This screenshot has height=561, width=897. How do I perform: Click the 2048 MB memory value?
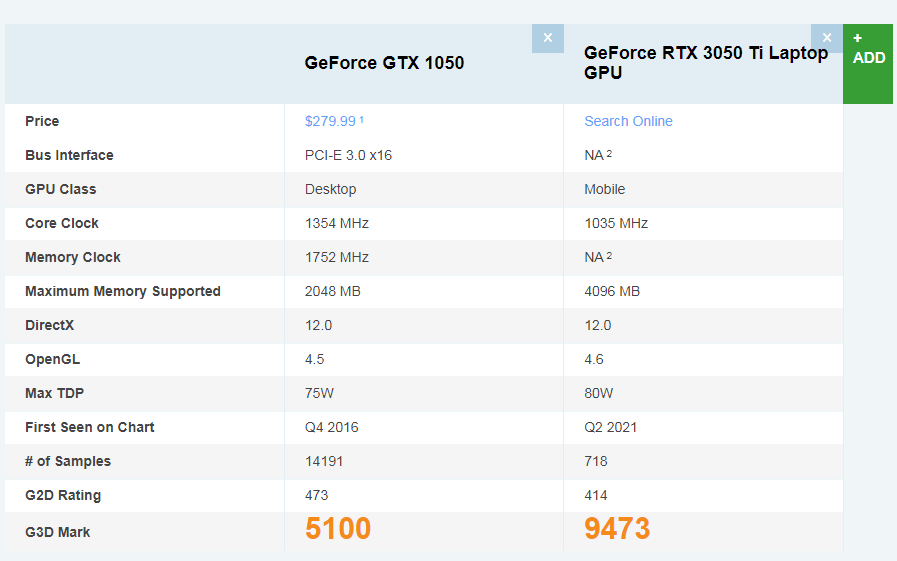click(x=332, y=291)
